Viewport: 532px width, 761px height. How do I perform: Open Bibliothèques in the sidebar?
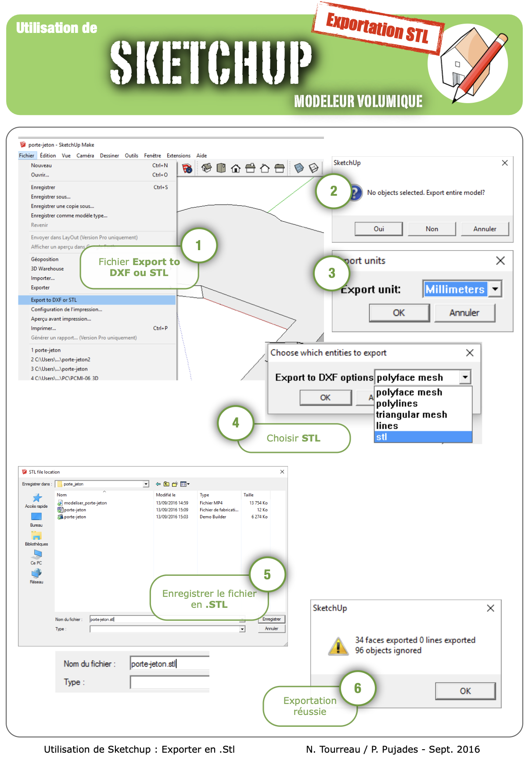coord(36,539)
